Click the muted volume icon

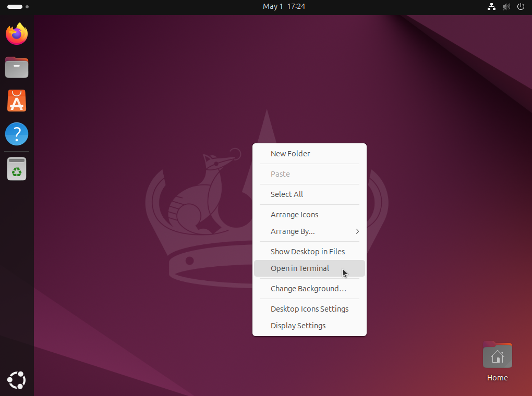click(x=506, y=7)
